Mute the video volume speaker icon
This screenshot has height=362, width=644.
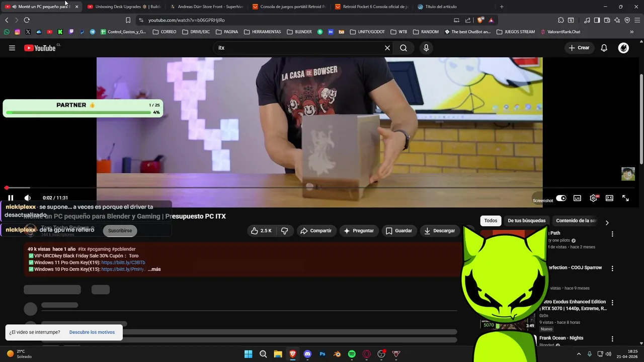[27, 198]
